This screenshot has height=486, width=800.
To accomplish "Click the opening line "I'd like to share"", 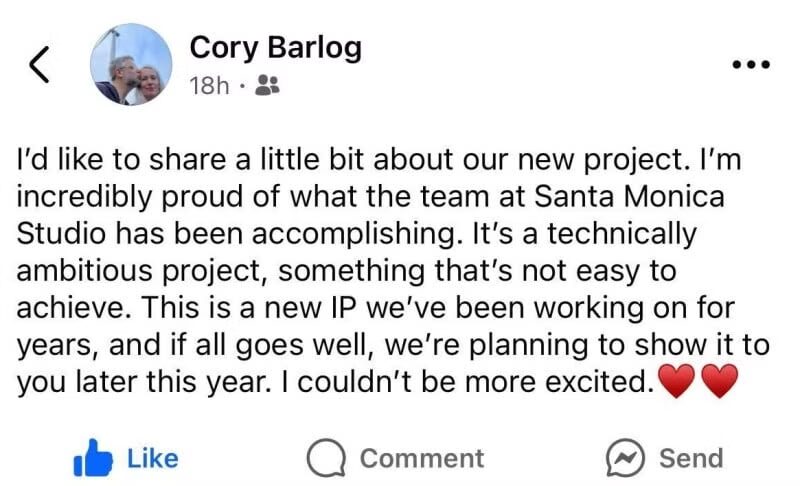I will click(x=123, y=159).
